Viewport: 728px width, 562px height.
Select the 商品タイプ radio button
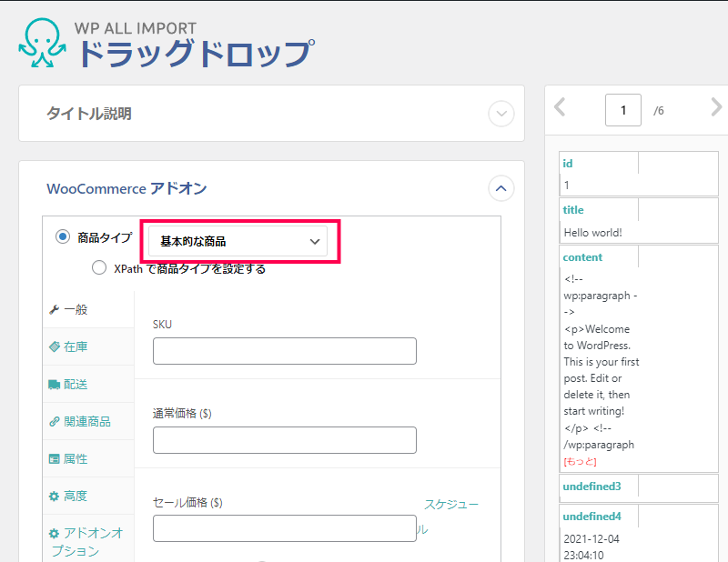click(63, 237)
